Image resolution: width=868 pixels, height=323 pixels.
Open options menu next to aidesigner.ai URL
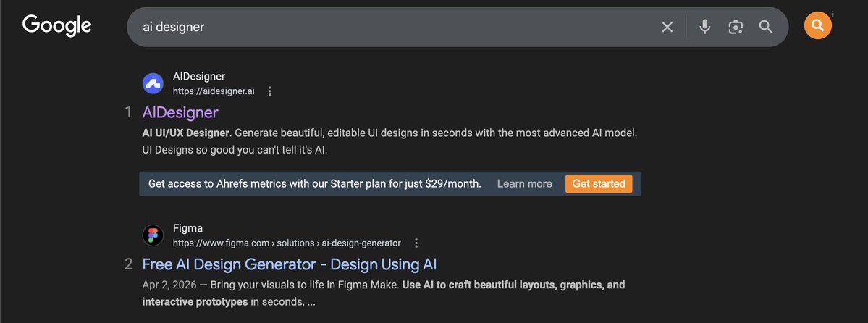(269, 91)
